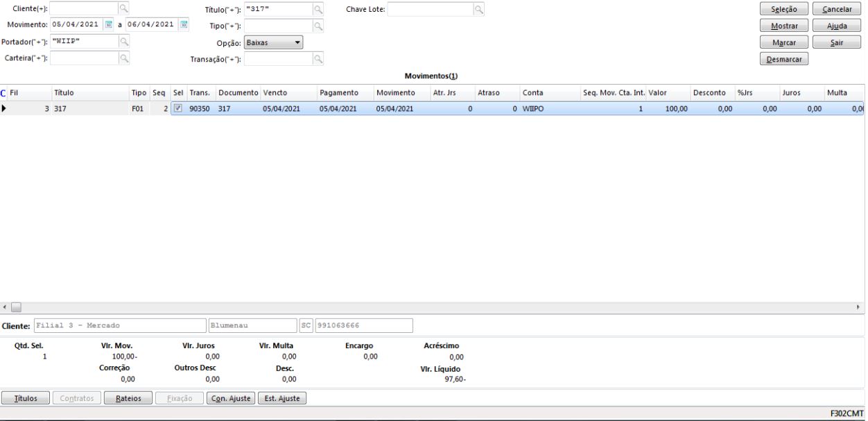Viewport: 868px width, 421px height.
Task: Select the 100,00 Valor cell
Action: coord(668,109)
